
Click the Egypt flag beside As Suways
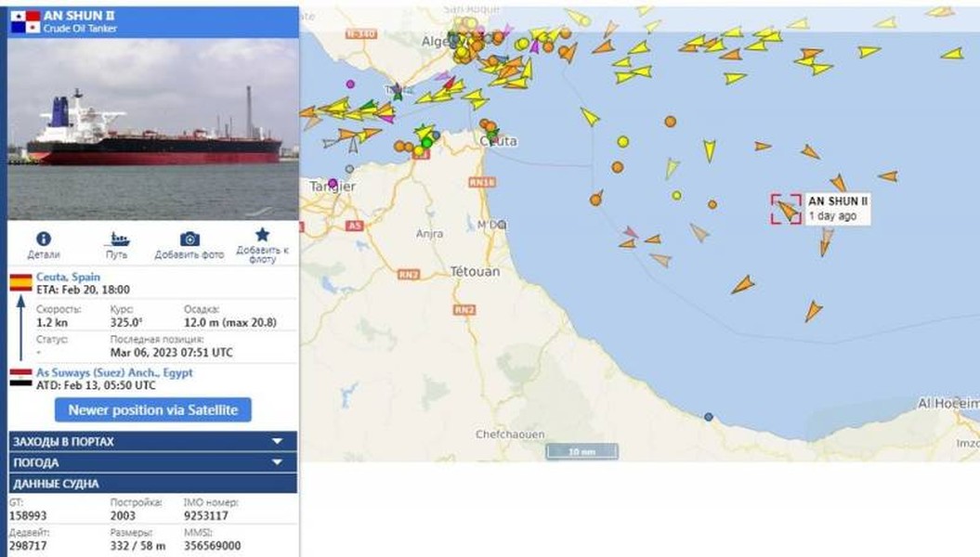click(x=20, y=377)
